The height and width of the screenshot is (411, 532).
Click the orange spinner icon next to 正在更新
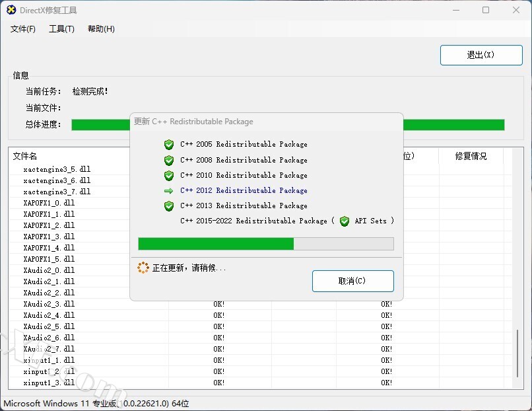tap(143, 268)
